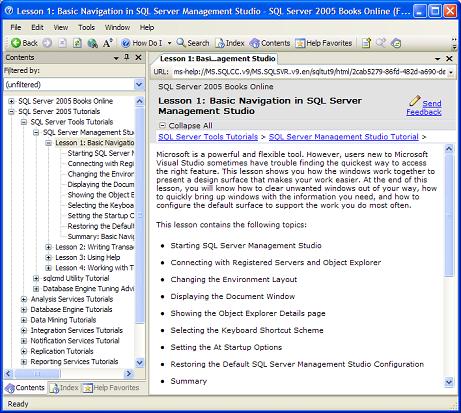Select Replication Tutorials tree item

click(62, 351)
